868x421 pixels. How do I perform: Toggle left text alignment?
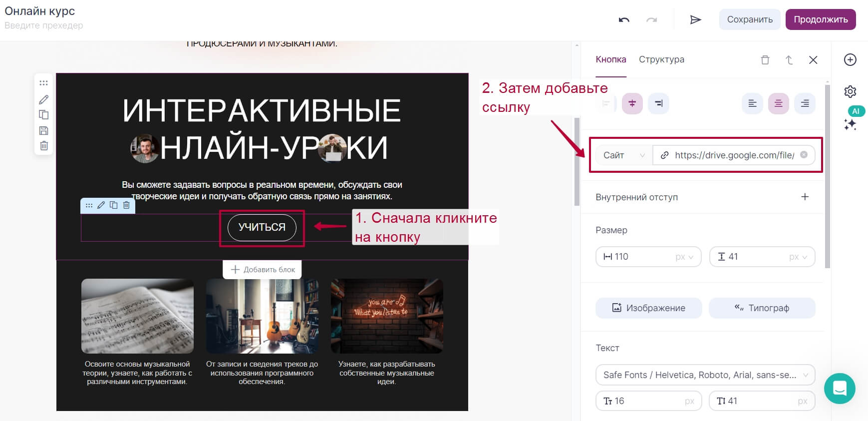click(x=752, y=103)
